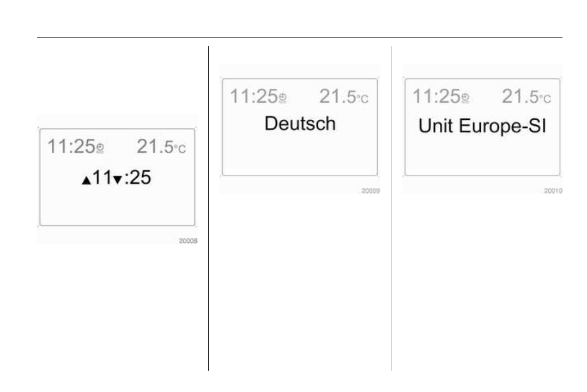The height and width of the screenshot is (392, 587).
Task: Click the 11:25 time in the Unit Europe-SI display
Action: (x=436, y=96)
